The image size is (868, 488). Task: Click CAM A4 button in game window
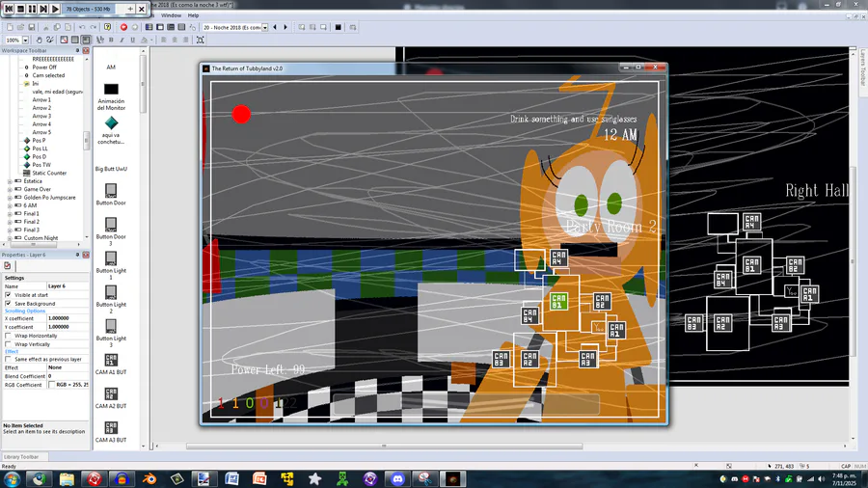point(558,258)
